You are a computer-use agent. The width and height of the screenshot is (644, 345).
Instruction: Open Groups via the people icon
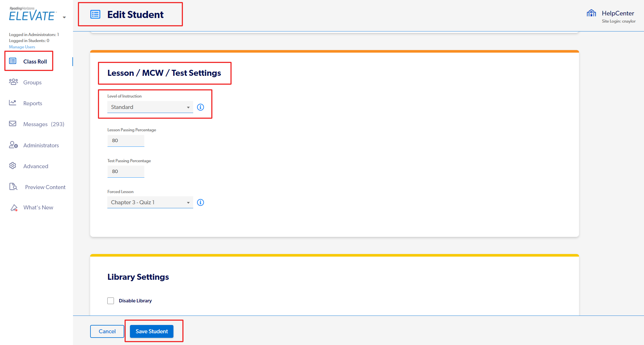(x=13, y=82)
